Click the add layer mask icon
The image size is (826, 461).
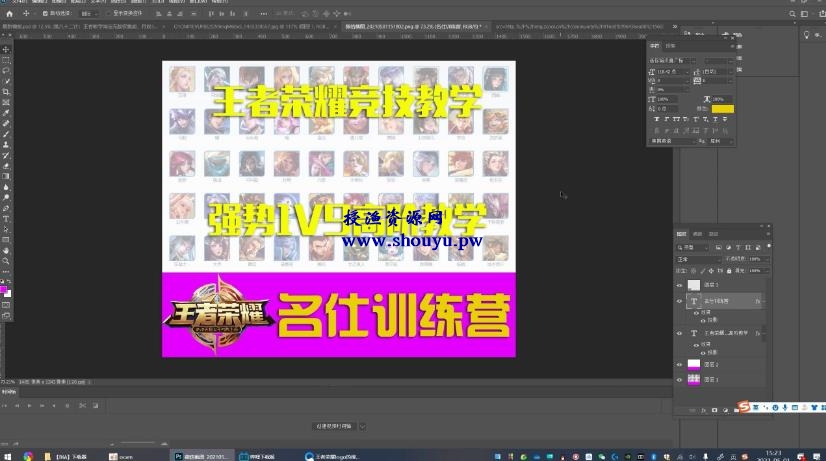(x=714, y=410)
